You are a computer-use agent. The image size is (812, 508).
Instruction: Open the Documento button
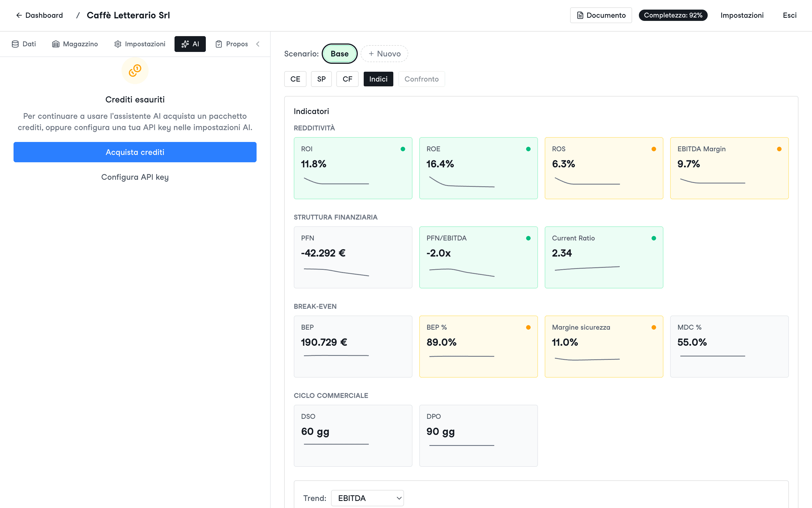pos(601,16)
